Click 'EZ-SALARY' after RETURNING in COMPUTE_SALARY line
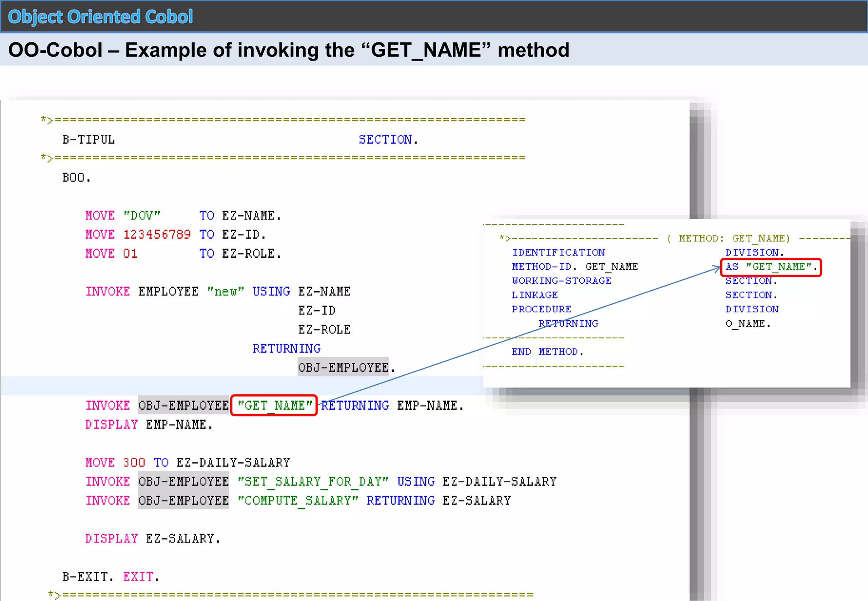This screenshot has height=601, width=868. pos(477,501)
